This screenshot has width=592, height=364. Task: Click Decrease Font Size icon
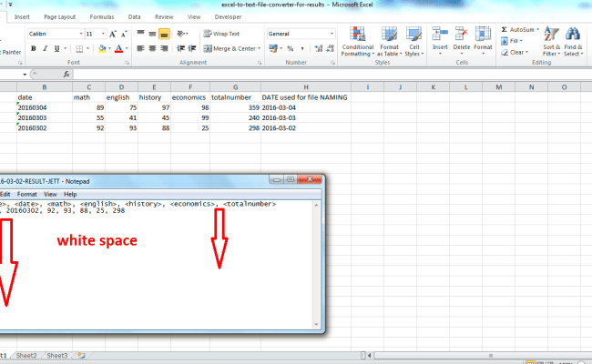pyautogui.click(x=124, y=34)
